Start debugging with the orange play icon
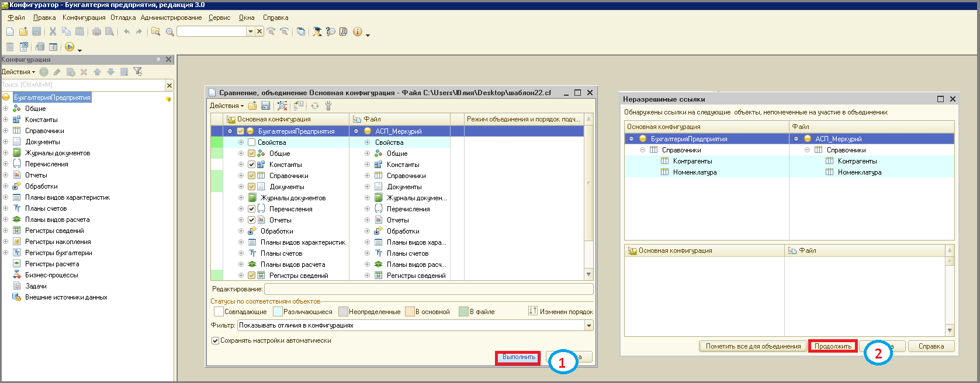The image size is (980, 383). (70, 47)
